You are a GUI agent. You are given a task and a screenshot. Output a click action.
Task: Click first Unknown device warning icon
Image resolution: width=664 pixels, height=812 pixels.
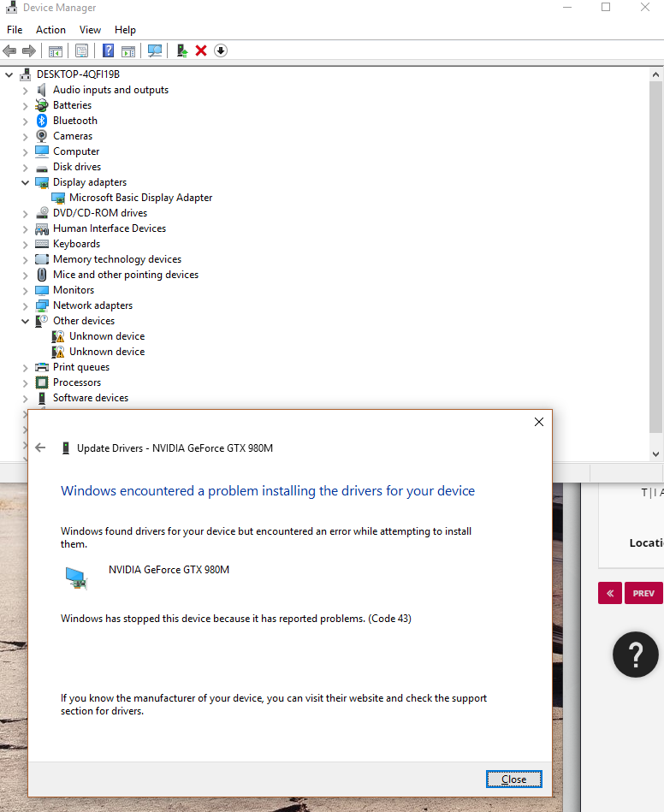58,336
